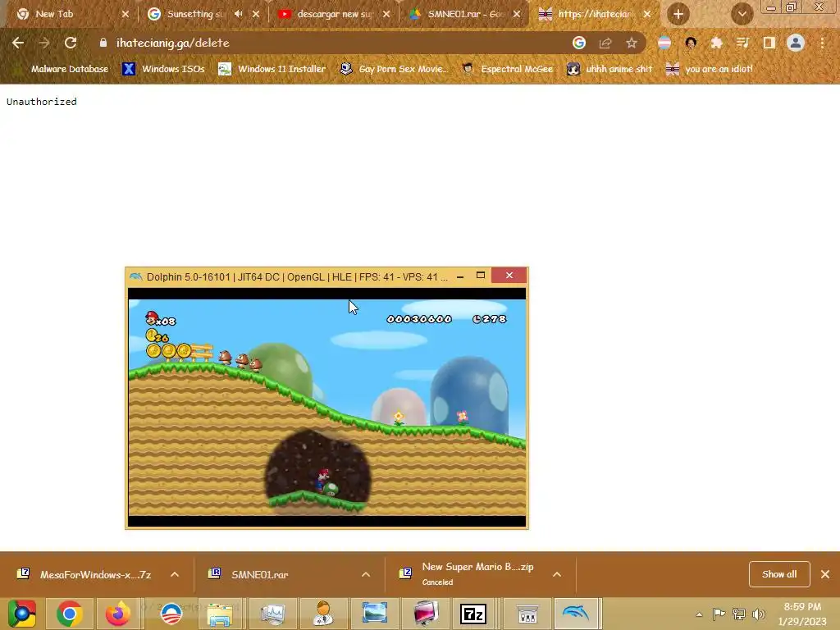Open a new tab with the plus button
Viewport: 840px width, 630px height.
tap(678, 14)
